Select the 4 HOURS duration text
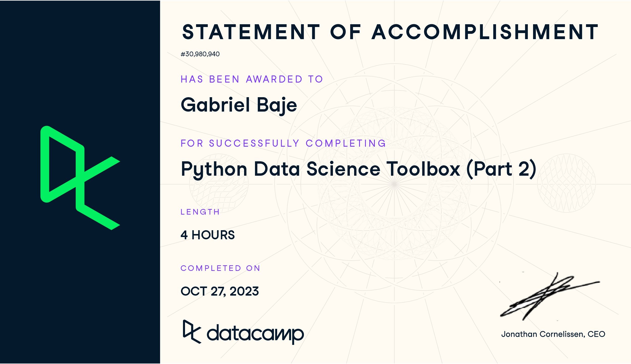The height and width of the screenshot is (364, 631). pos(207,235)
